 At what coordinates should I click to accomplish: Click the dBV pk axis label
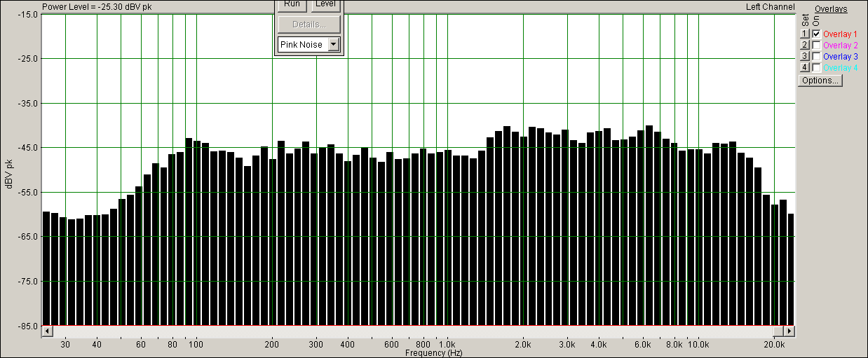[9, 174]
